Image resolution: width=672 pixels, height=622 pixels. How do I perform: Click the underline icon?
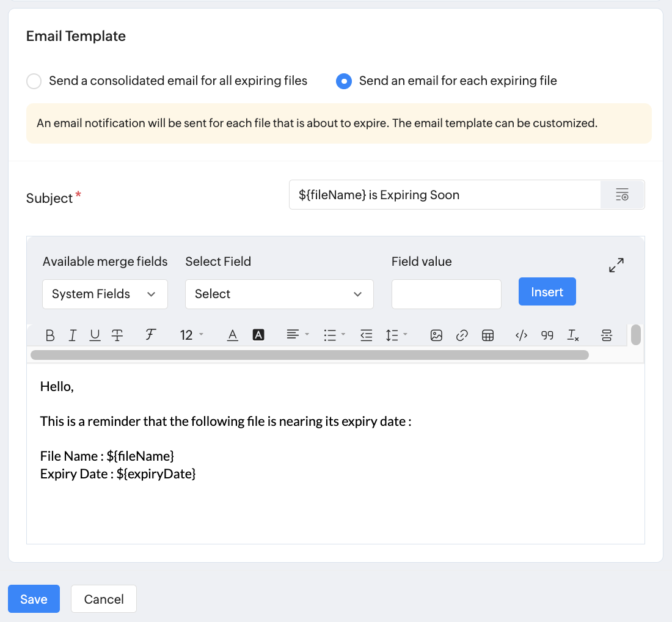[95, 335]
